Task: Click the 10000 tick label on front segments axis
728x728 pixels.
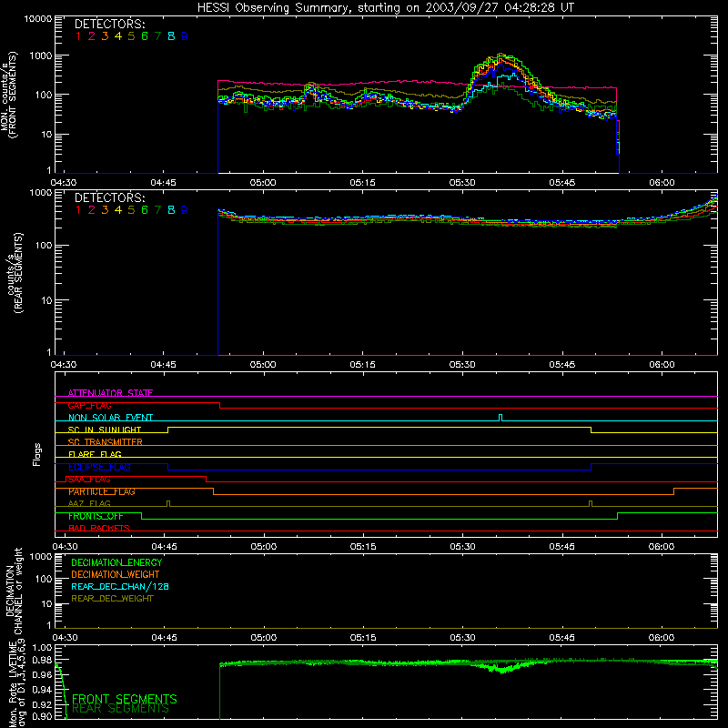Action: pyautogui.click(x=38, y=19)
